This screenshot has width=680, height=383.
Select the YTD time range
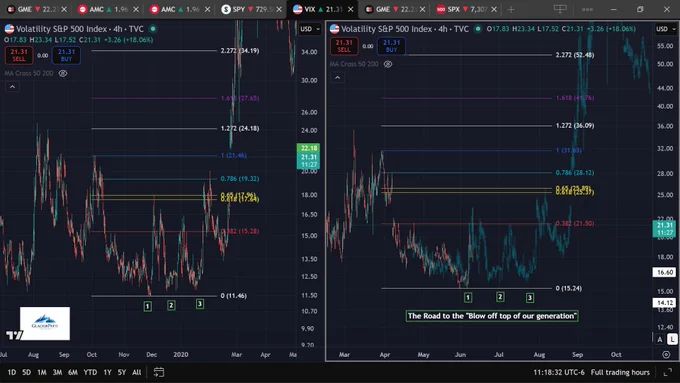click(90, 372)
